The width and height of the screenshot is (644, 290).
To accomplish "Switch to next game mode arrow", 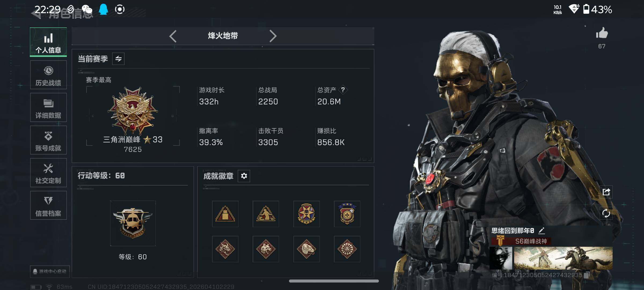I will [x=273, y=36].
